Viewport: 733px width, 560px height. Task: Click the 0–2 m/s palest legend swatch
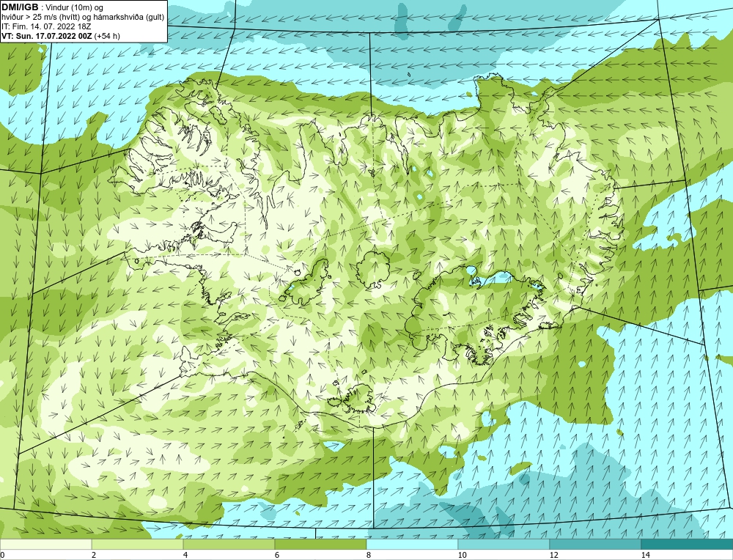pyautogui.click(x=45, y=544)
